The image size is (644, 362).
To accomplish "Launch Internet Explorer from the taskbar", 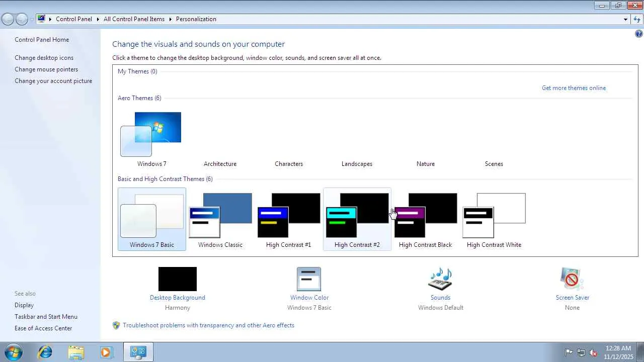I will (45, 352).
